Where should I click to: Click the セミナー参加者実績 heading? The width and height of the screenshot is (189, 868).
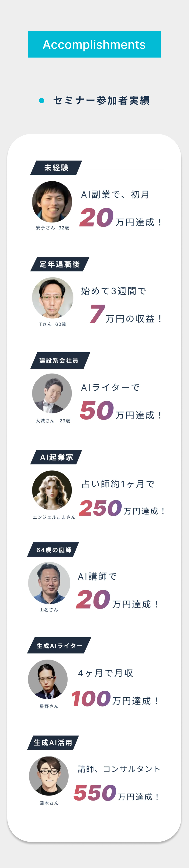101,100
